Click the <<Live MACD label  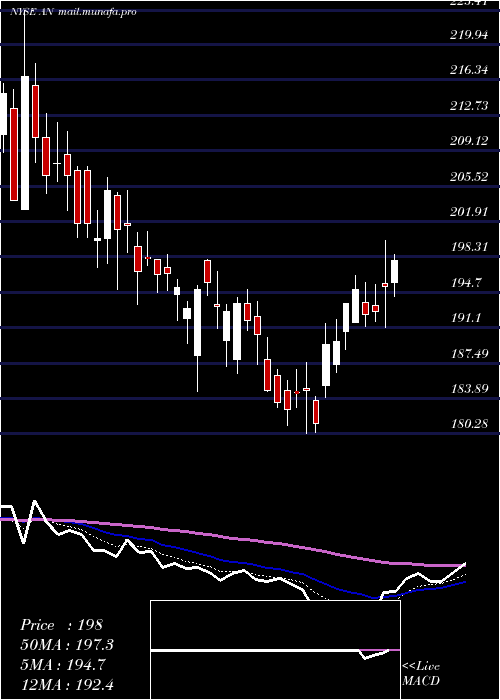point(421,673)
